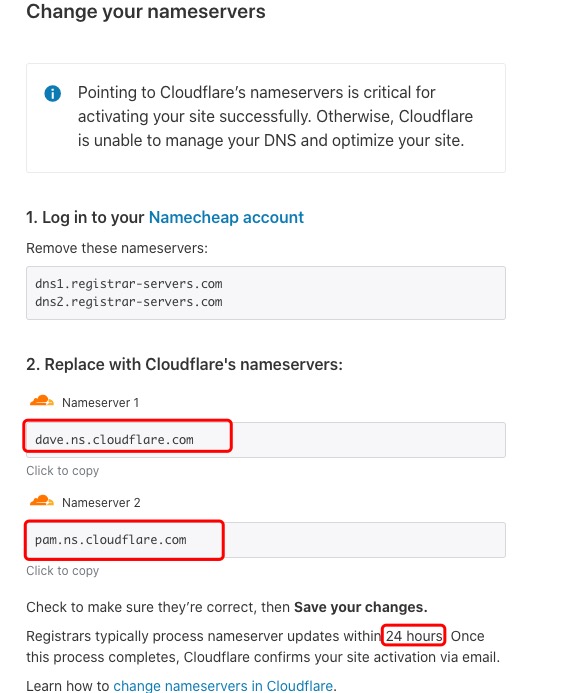Click the Change your nameservers heading
Viewport: 570px width, 693px height.
pos(146,11)
